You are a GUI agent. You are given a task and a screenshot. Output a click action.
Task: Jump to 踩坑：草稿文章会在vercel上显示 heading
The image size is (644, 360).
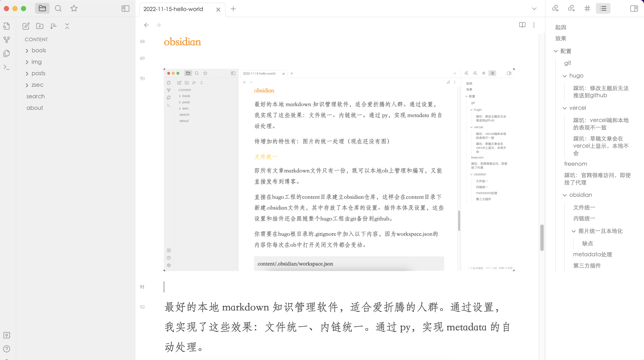pyautogui.click(x=601, y=146)
